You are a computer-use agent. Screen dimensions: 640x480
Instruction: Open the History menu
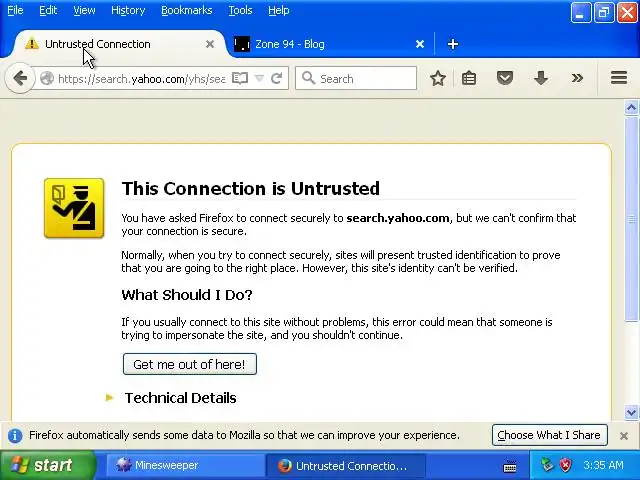click(x=128, y=10)
